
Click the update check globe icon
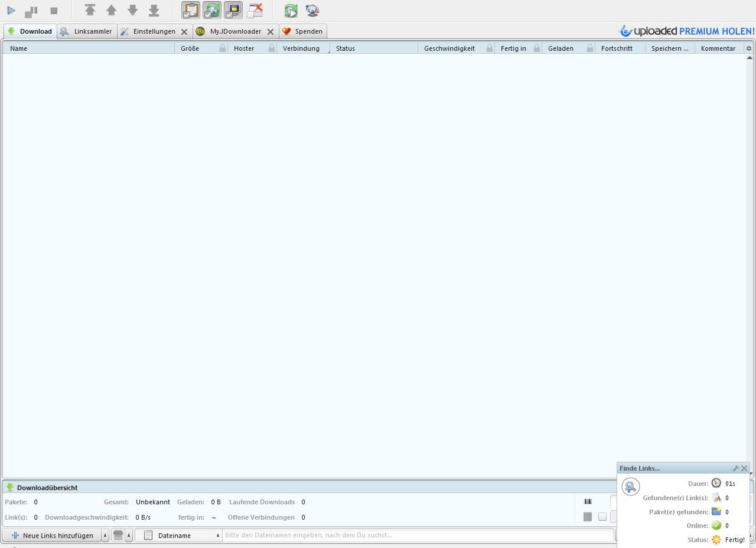tap(312, 11)
